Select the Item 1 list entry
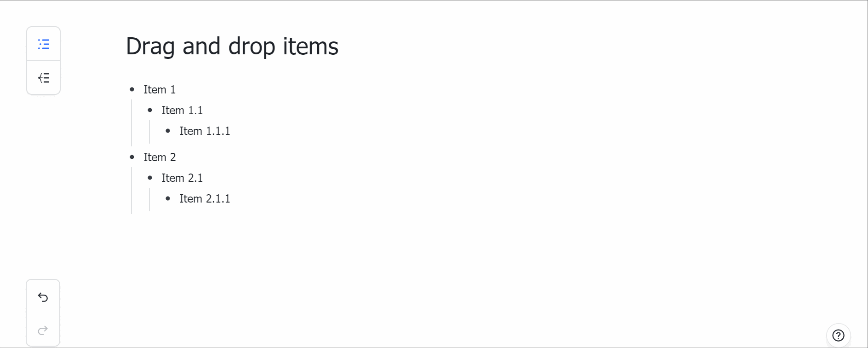Viewport: 868px width, 348px height. (160, 90)
